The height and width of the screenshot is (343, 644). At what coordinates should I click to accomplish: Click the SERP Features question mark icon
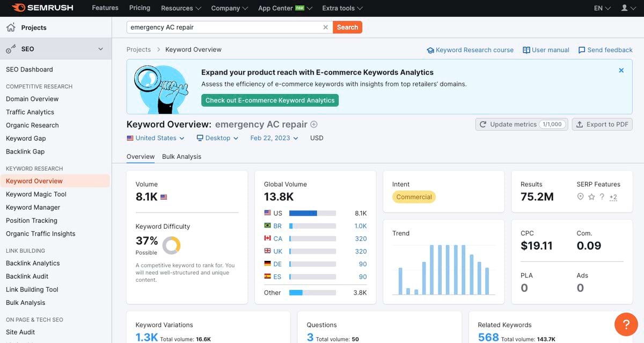pos(602,197)
